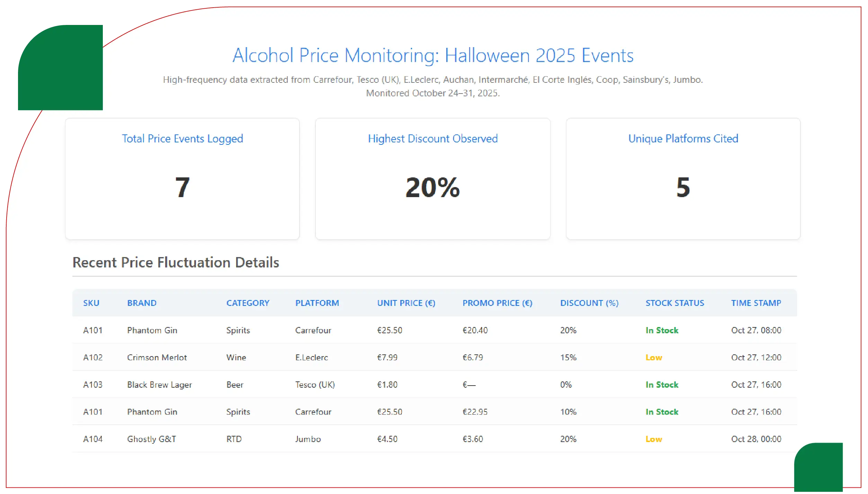Open the Total Price Events Logged card

[182, 179]
